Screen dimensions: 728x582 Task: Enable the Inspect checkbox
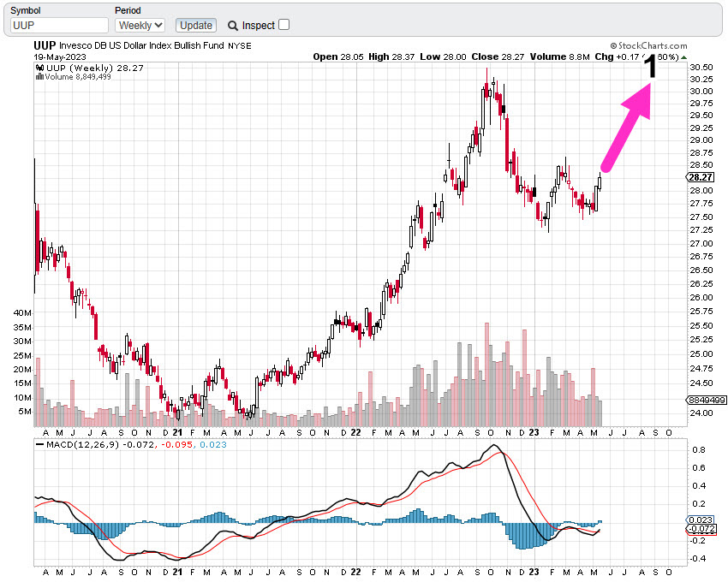284,25
